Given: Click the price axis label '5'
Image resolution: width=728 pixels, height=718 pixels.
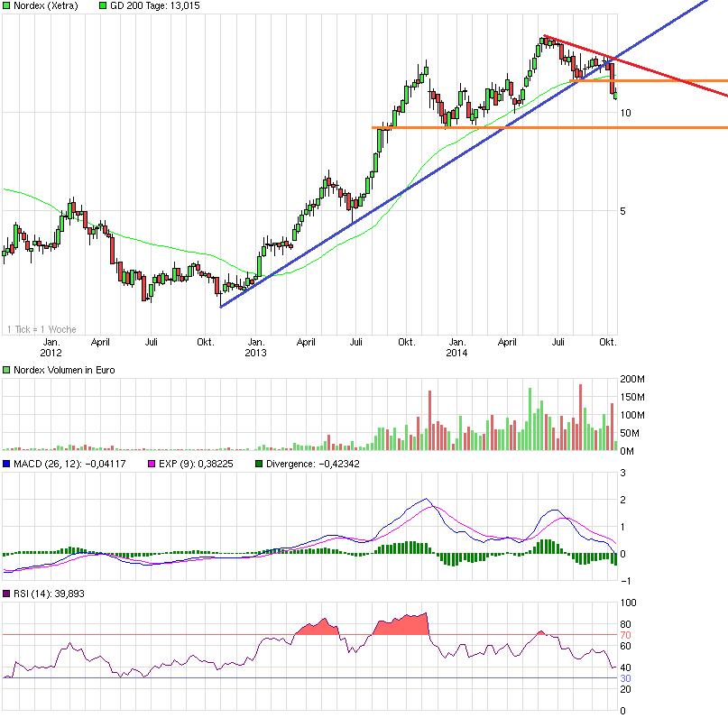Looking at the screenshot, I should pyautogui.click(x=622, y=211).
